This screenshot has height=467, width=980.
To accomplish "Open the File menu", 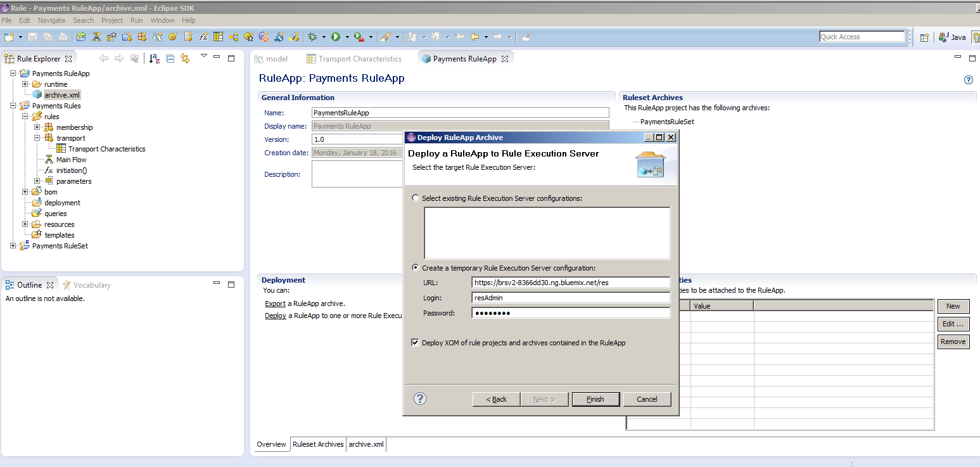I will tap(6, 20).
